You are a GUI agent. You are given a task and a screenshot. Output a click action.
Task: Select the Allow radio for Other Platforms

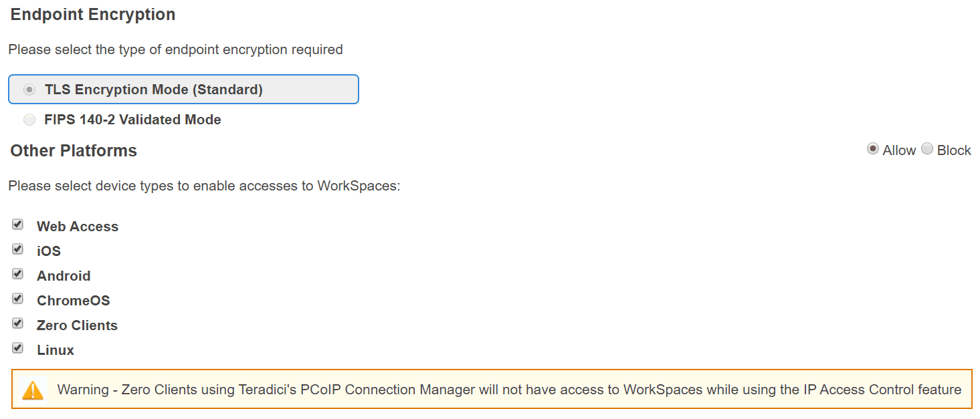click(872, 149)
